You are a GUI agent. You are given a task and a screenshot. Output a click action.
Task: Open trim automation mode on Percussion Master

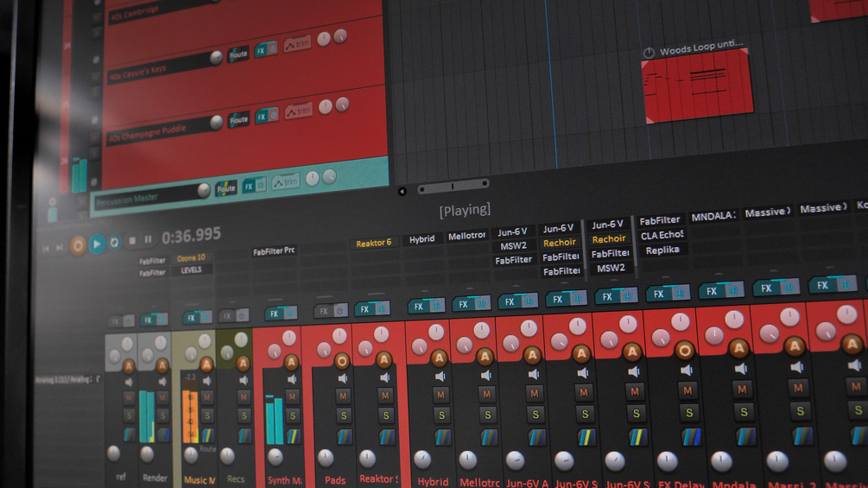coord(286,181)
